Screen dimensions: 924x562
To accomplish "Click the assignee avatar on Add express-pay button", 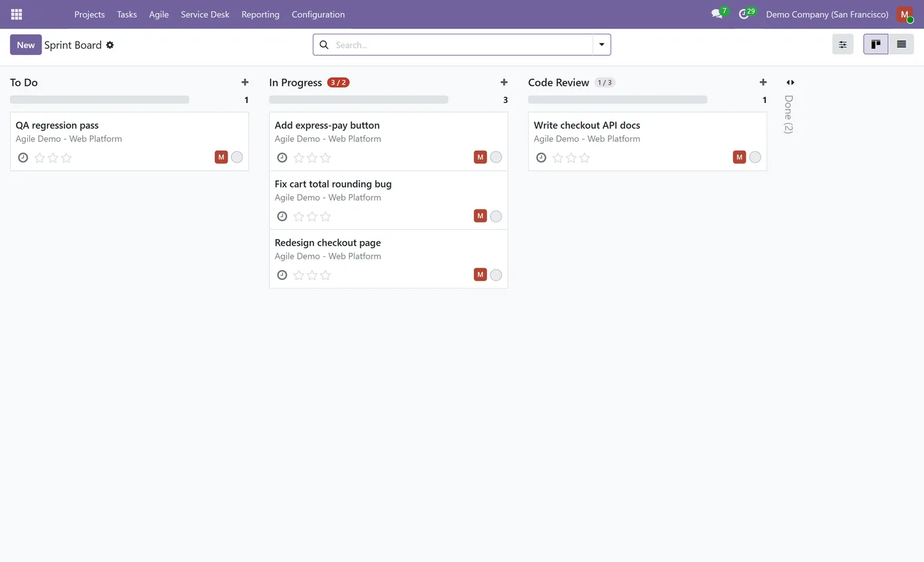I will 480,157.
